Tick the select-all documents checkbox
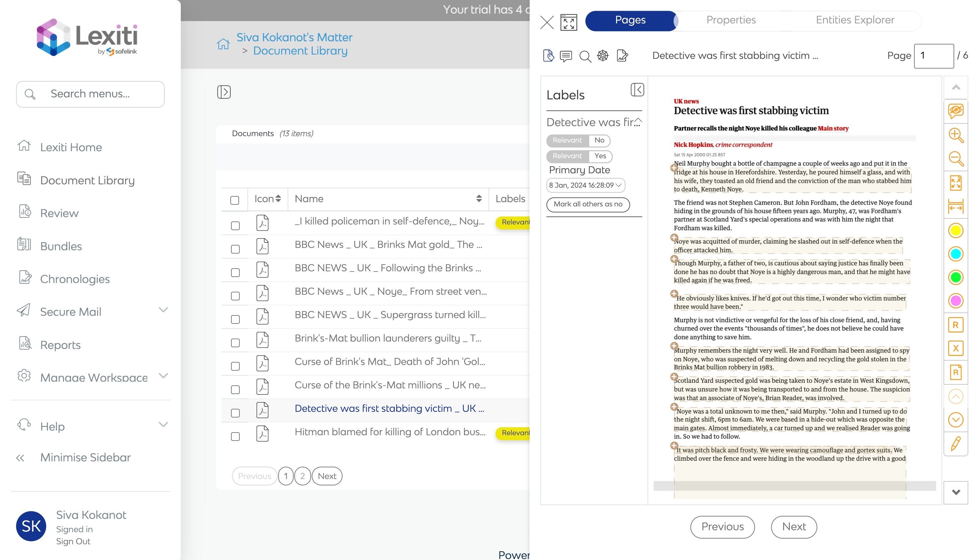Screen dimensions: 979x560 click(x=234, y=200)
